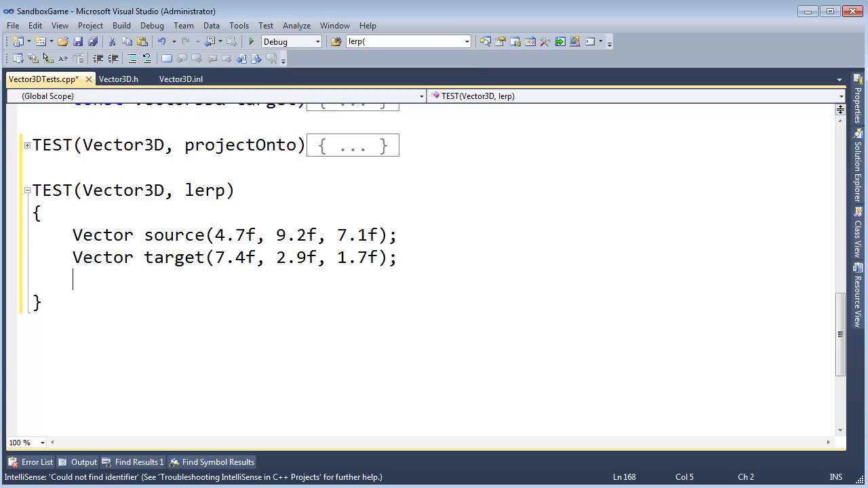Open Start Page green arrow icon
This screenshot has width=868, height=488.
[x=560, y=41]
